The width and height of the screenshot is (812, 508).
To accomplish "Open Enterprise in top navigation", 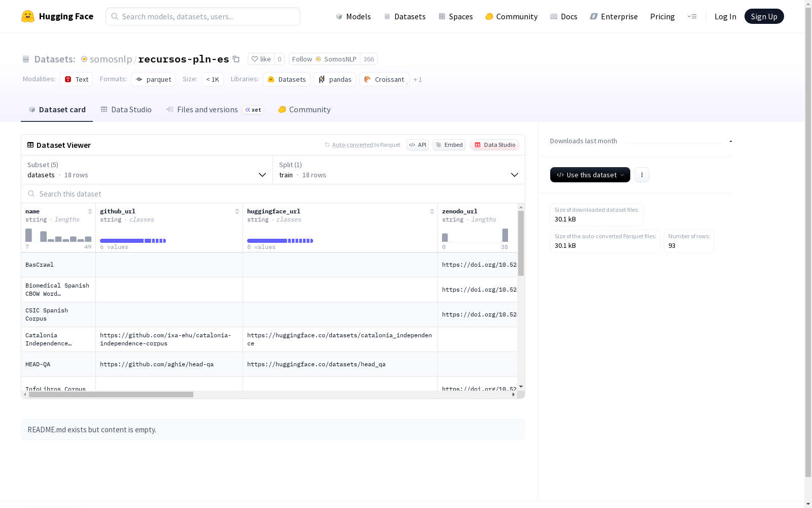I will (614, 16).
